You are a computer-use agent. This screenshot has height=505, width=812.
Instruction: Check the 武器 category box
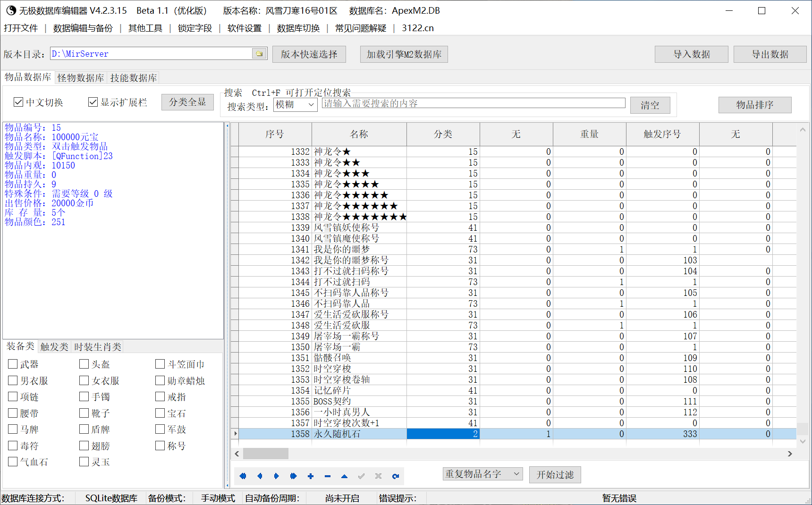[13, 364]
